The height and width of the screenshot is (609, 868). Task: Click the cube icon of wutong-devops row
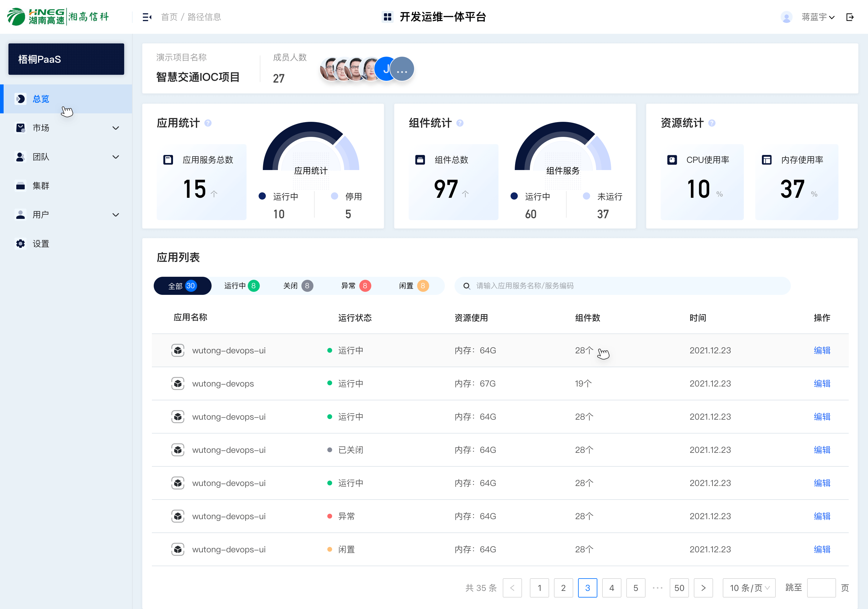[x=178, y=383]
